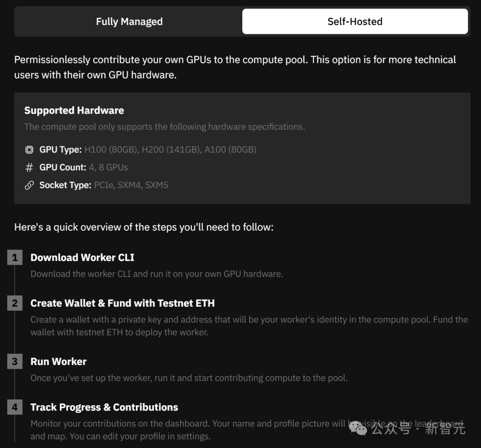Viewport: 481px width, 448px height.
Task: Click the step 2 number badge
Action: 15,303
